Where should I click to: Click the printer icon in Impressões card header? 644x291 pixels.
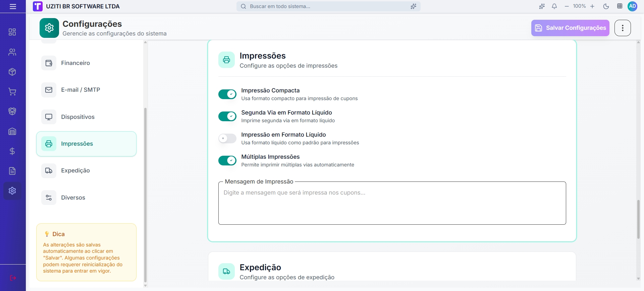(x=227, y=60)
